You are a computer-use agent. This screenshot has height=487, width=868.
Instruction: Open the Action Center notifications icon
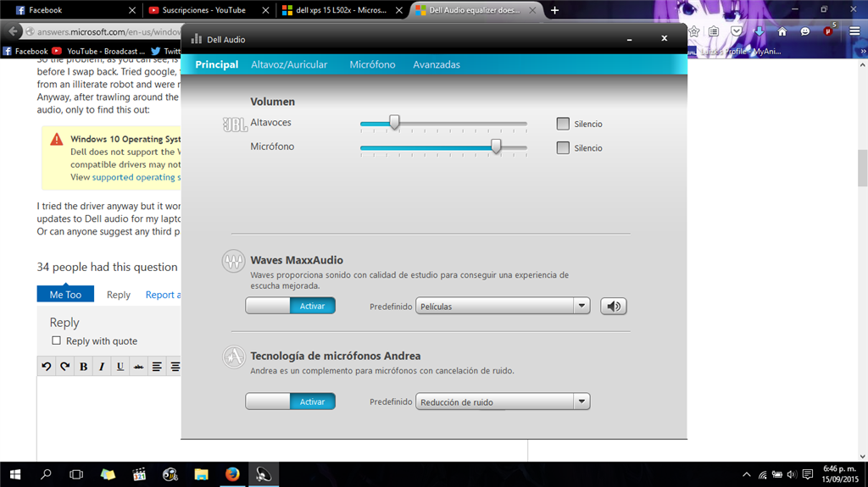point(808,474)
